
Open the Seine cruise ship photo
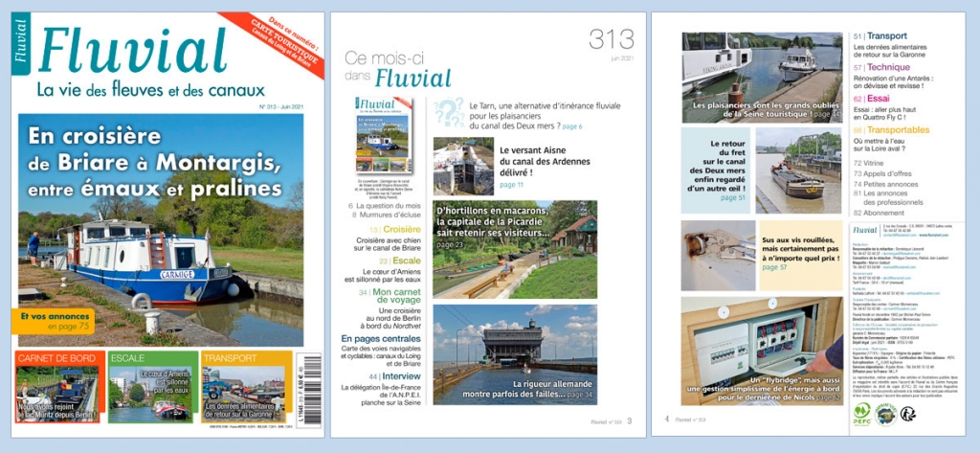coord(762,78)
